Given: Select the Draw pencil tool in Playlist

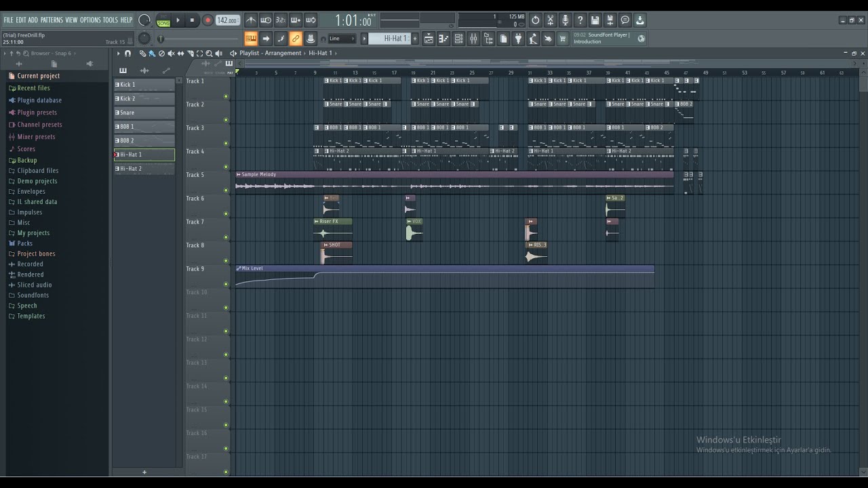Looking at the screenshot, I should coord(142,53).
